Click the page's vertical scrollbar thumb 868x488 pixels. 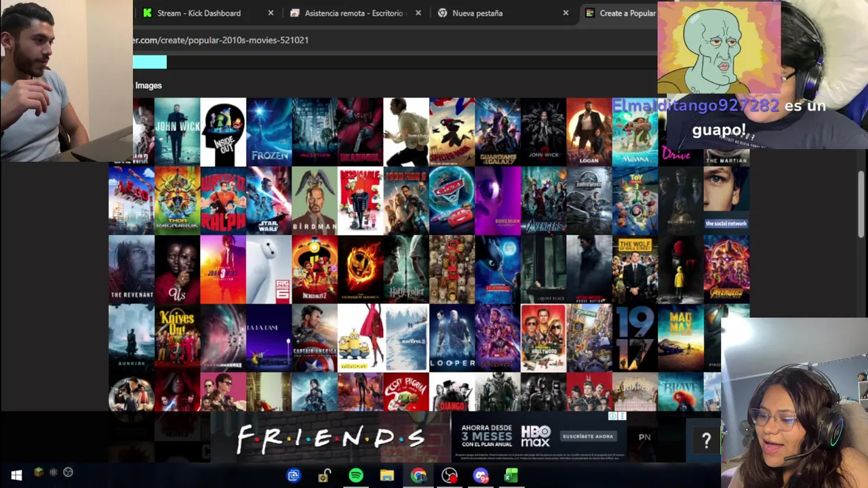[x=862, y=203]
